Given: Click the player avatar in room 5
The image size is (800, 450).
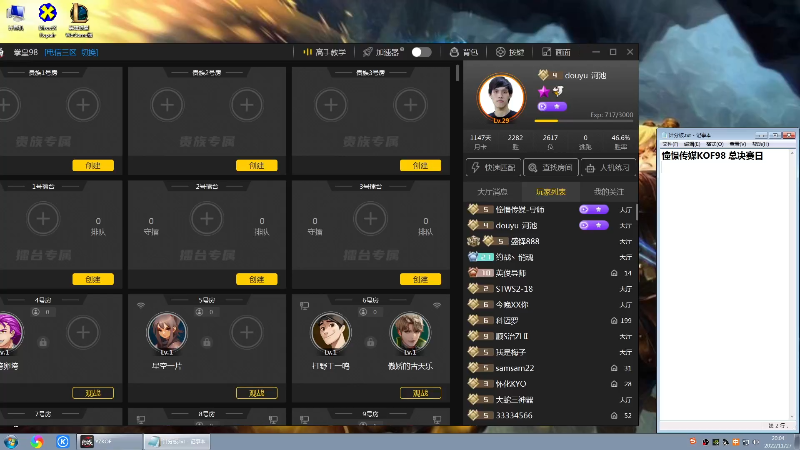Looking at the screenshot, I should click(167, 333).
